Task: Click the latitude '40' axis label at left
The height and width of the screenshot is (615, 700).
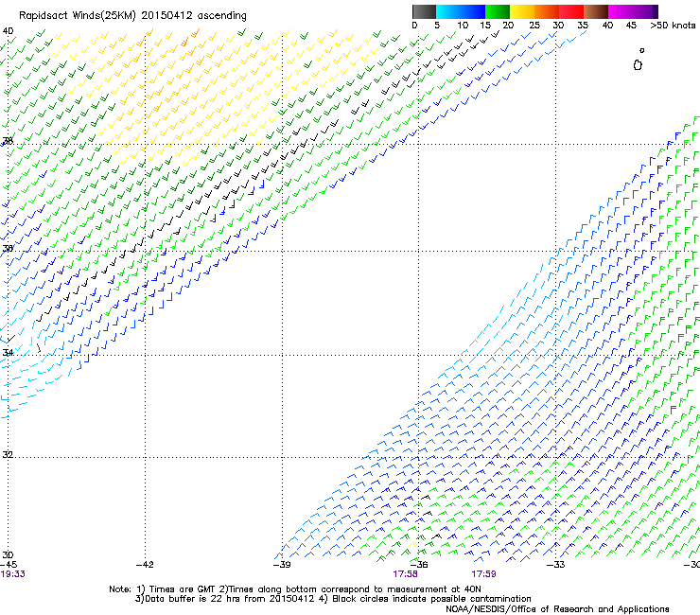Action: coord(8,31)
